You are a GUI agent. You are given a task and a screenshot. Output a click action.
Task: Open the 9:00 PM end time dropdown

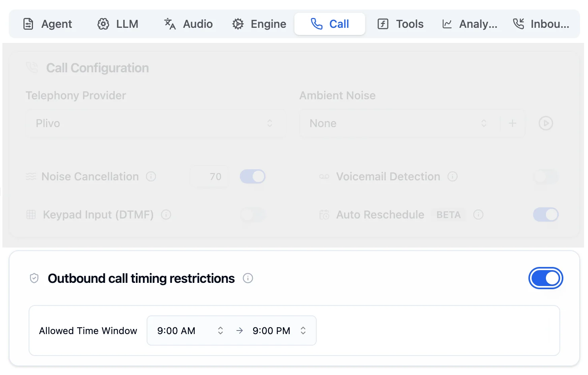tap(280, 331)
